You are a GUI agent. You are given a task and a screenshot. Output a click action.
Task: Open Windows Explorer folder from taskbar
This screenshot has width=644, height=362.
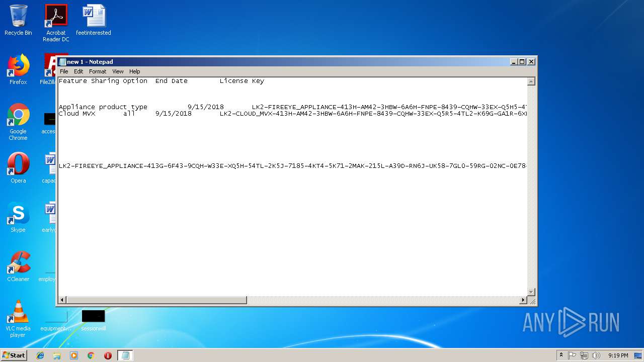tap(57, 355)
